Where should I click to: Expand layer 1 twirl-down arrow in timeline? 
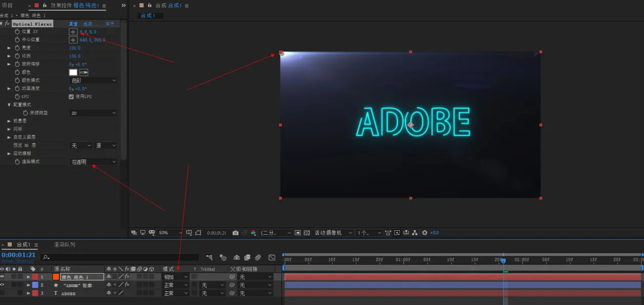coord(29,277)
